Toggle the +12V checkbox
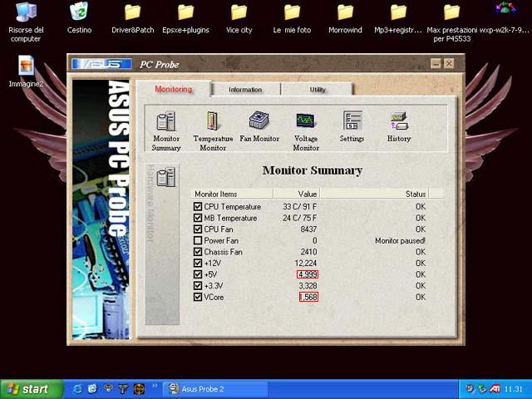This screenshot has height=399, width=532. 198,263
